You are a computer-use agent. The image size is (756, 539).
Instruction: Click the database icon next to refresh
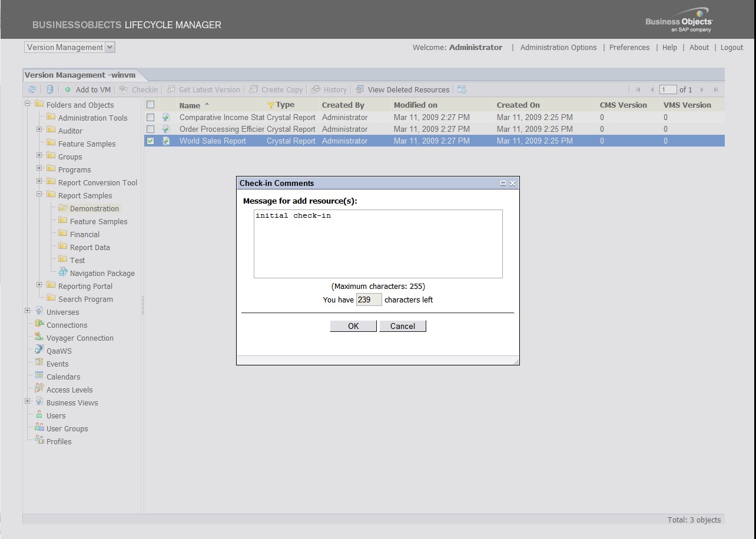(49, 89)
